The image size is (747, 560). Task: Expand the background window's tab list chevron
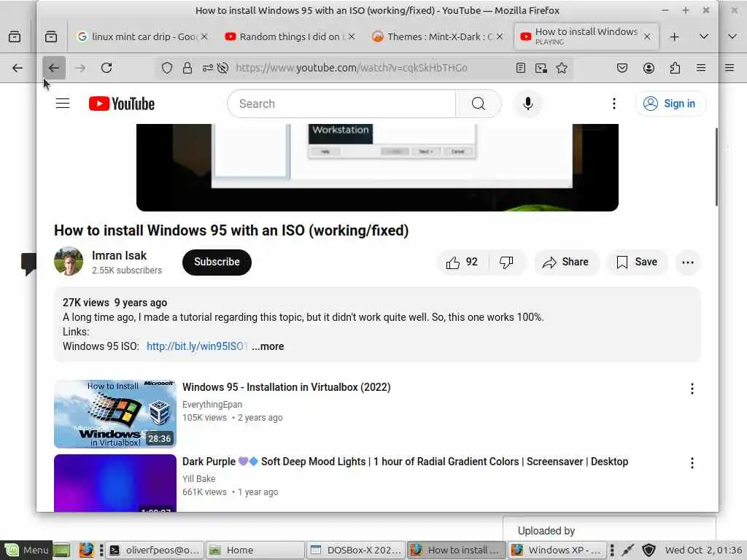point(732,36)
